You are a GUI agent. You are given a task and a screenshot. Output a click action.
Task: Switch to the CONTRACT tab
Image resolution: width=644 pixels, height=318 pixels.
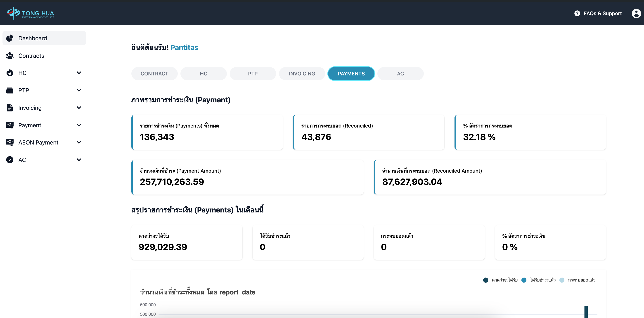154,74
